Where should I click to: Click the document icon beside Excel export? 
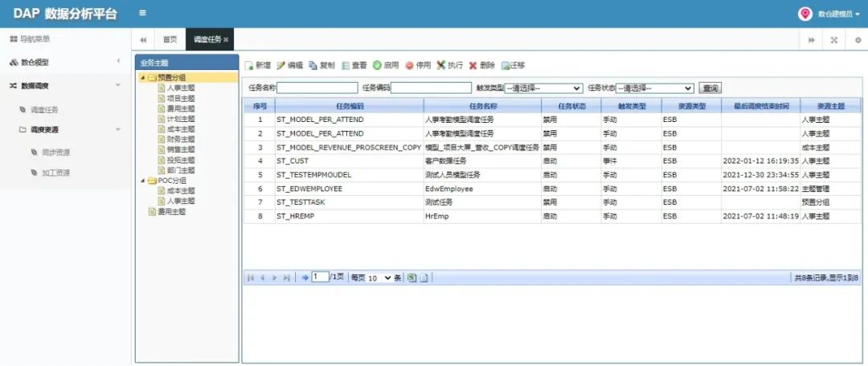424,278
